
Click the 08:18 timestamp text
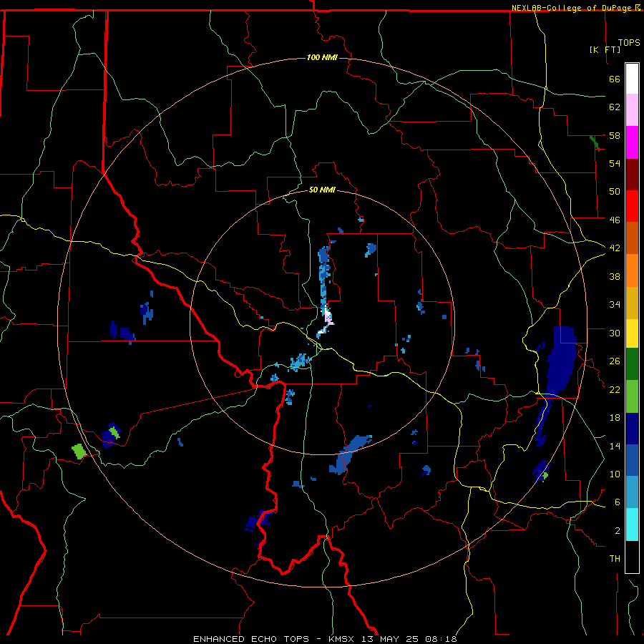[x=441, y=639]
